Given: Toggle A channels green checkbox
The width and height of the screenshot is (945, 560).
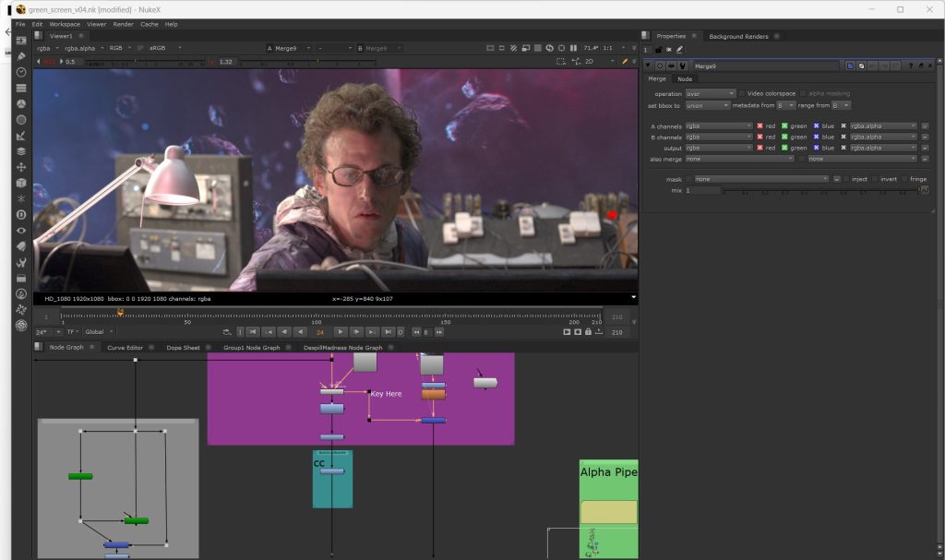Looking at the screenshot, I should 784,126.
